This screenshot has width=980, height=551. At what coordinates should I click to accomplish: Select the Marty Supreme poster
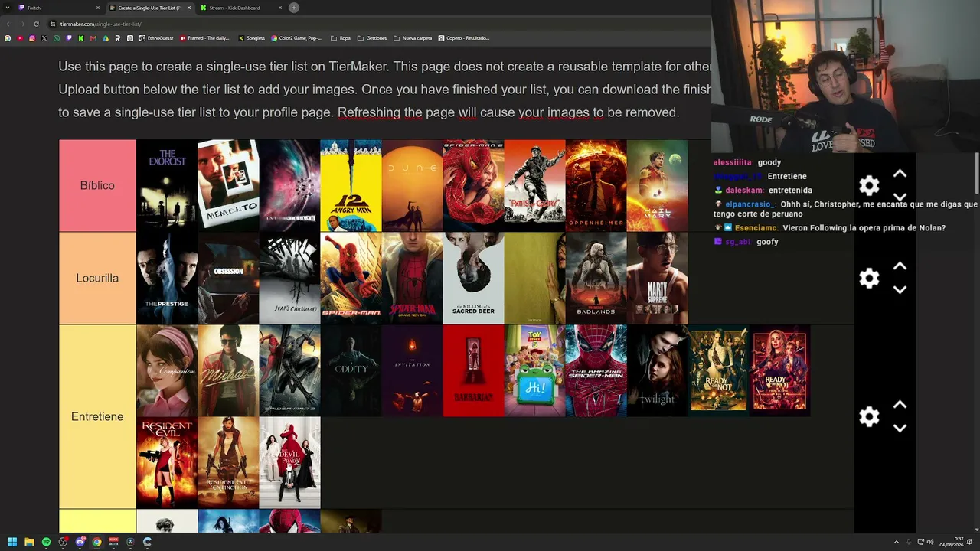click(x=657, y=278)
